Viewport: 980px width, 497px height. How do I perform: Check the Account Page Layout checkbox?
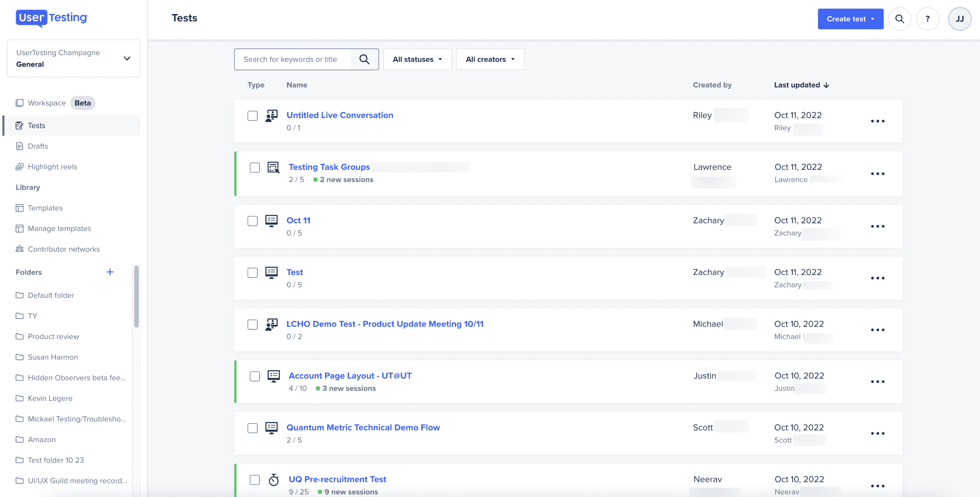[255, 376]
